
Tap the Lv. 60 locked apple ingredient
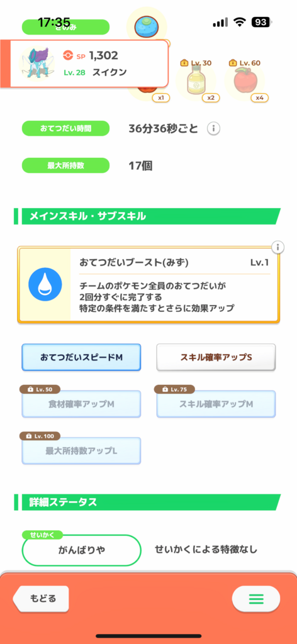[244, 81]
